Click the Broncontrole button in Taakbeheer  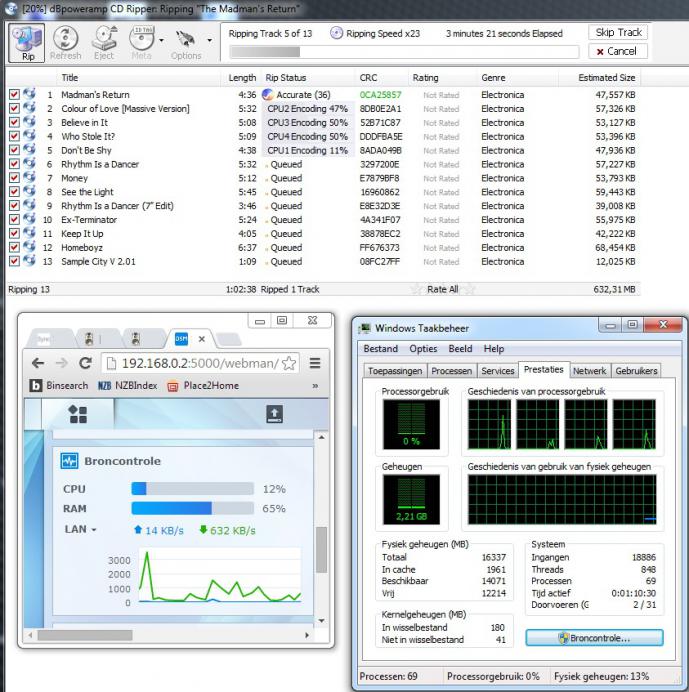(x=595, y=637)
